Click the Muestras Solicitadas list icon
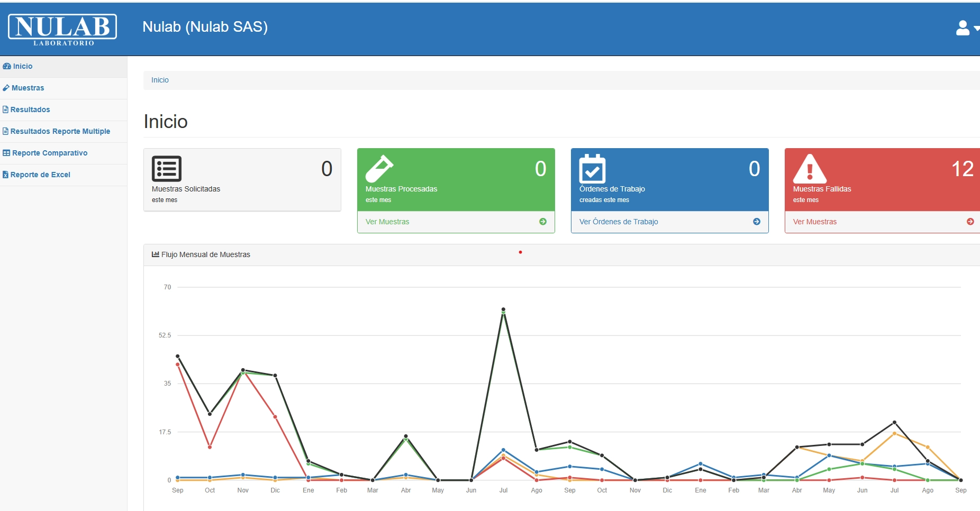 (167, 169)
